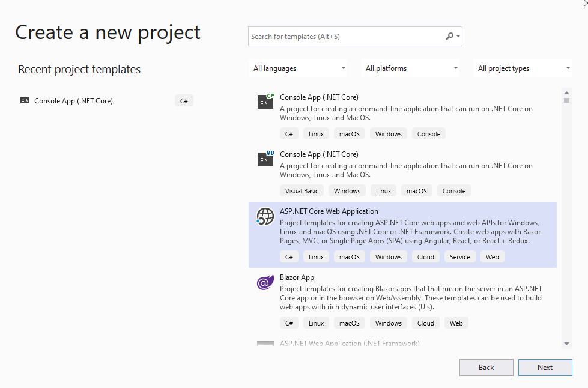The image size is (588, 388).
Task: Click the VB Console App template icon
Action: [265, 158]
